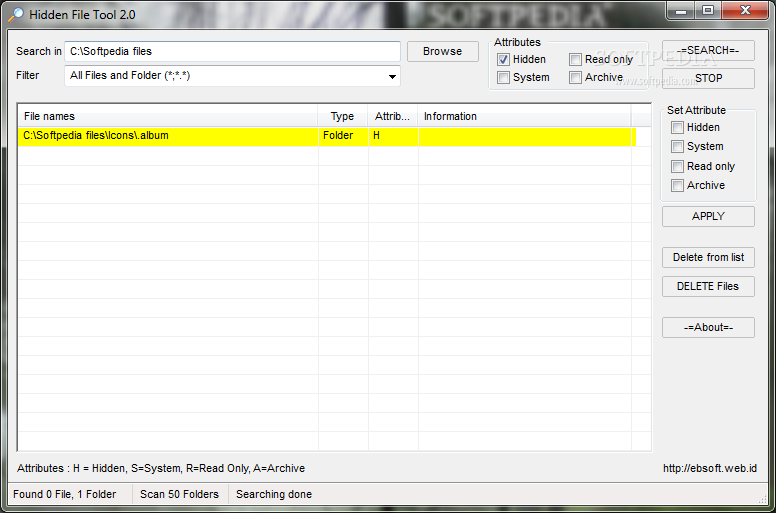Screen dimensions: 776x513
Task: Click the Information column header
Action: coord(524,116)
